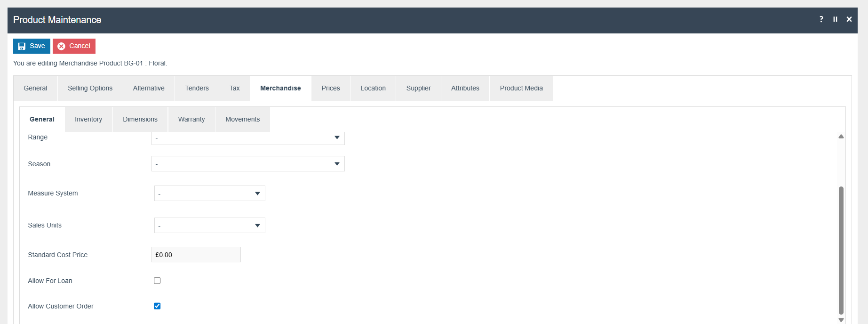Open the Range dropdown
This screenshot has width=868, height=324.
pos(247,138)
